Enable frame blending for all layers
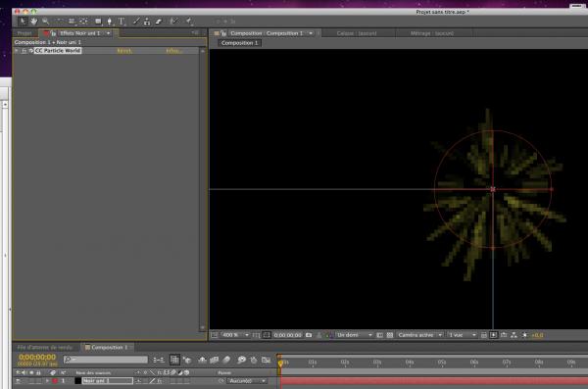 pyautogui.click(x=214, y=361)
